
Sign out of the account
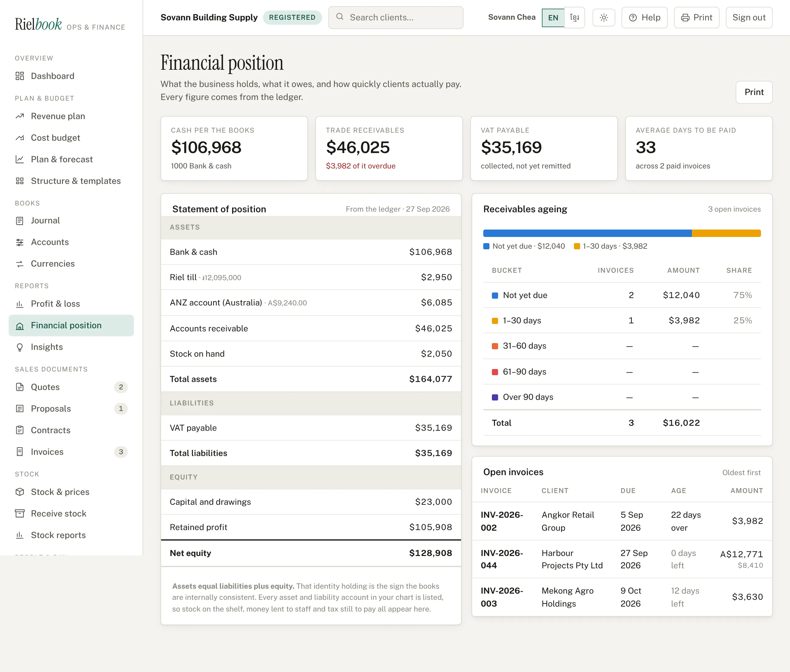point(749,18)
